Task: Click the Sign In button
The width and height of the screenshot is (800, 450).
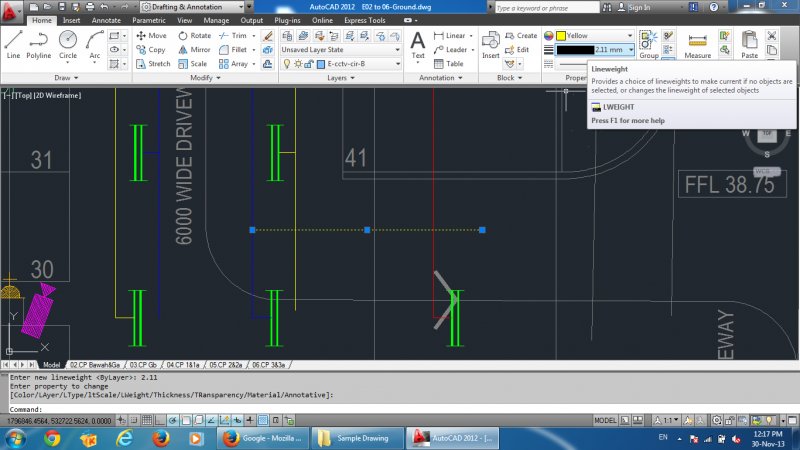Action: click(634, 7)
